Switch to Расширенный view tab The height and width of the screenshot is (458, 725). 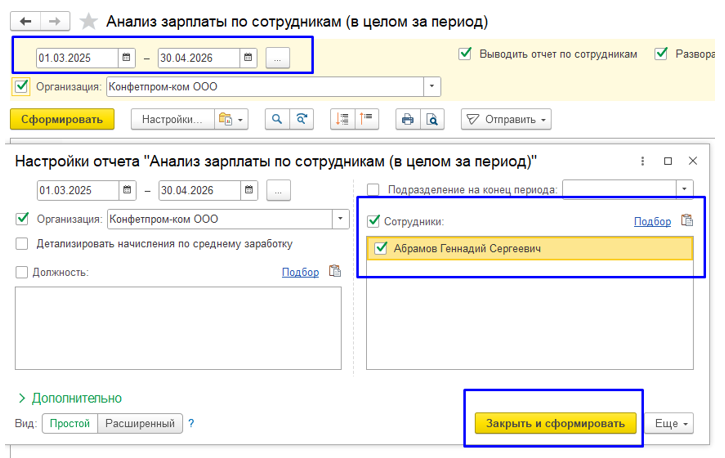pos(140,423)
